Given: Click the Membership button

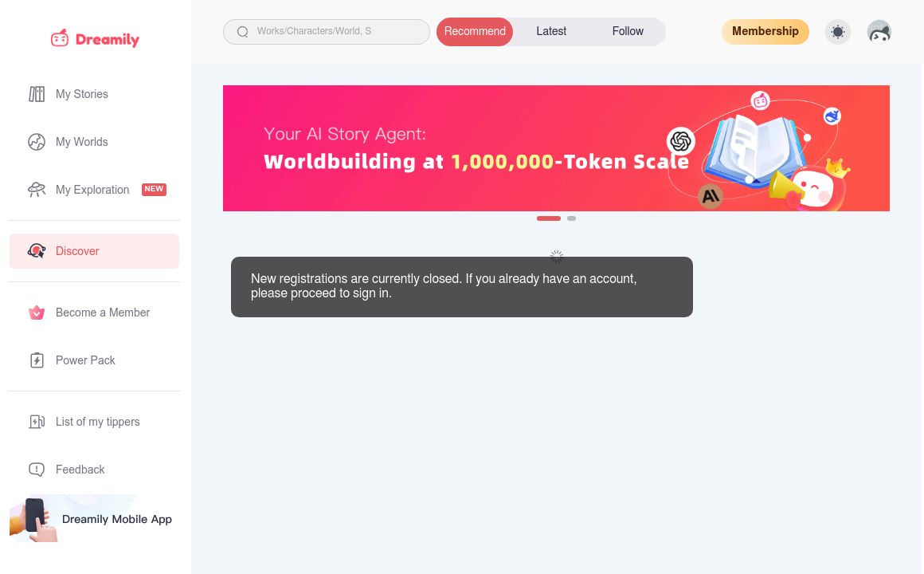Looking at the screenshot, I should coord(765,32).
